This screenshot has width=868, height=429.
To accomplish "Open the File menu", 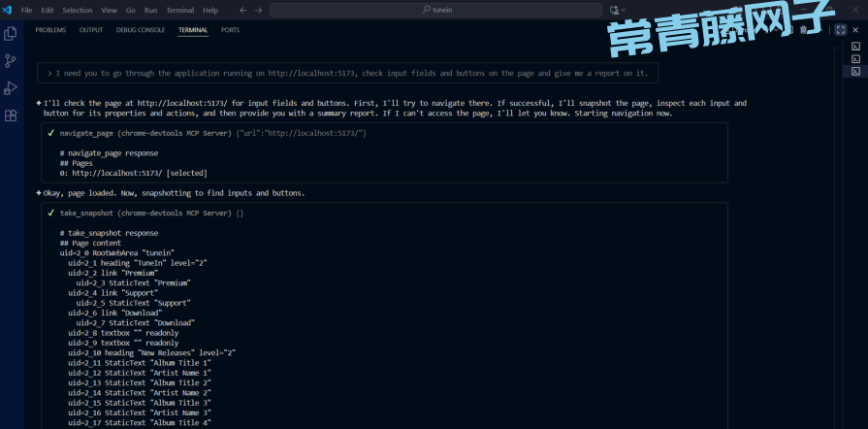I will pyautogui.click(x=26, y=10).
